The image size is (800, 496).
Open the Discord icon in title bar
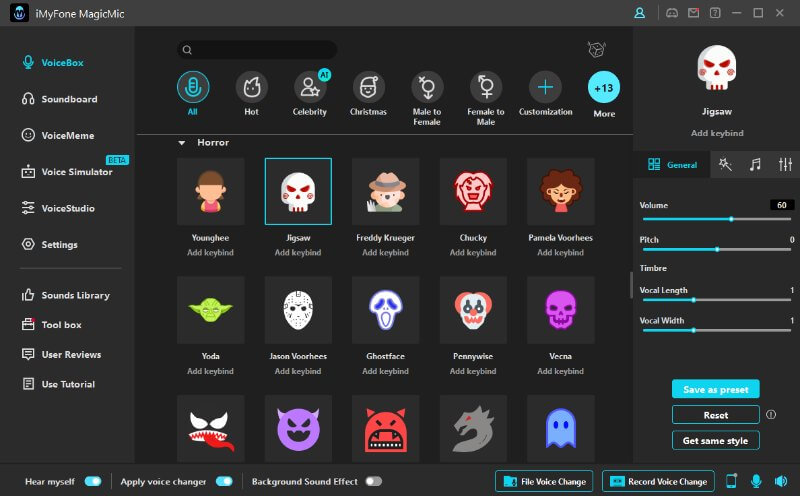click(672, 13)
